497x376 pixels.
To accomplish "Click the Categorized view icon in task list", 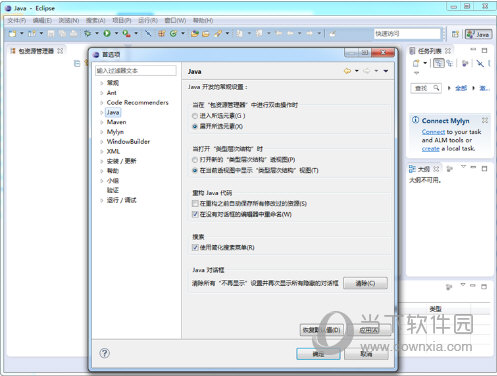I will [439, 63].
